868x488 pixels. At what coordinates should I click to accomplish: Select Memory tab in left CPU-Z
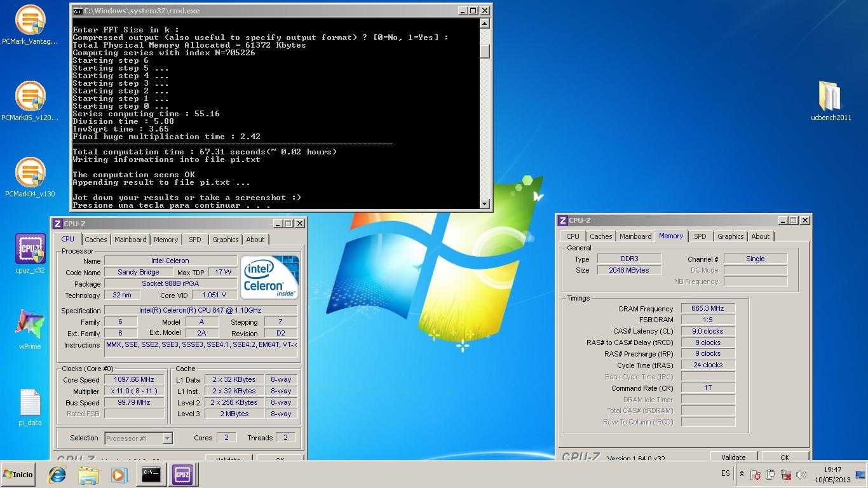166,240
